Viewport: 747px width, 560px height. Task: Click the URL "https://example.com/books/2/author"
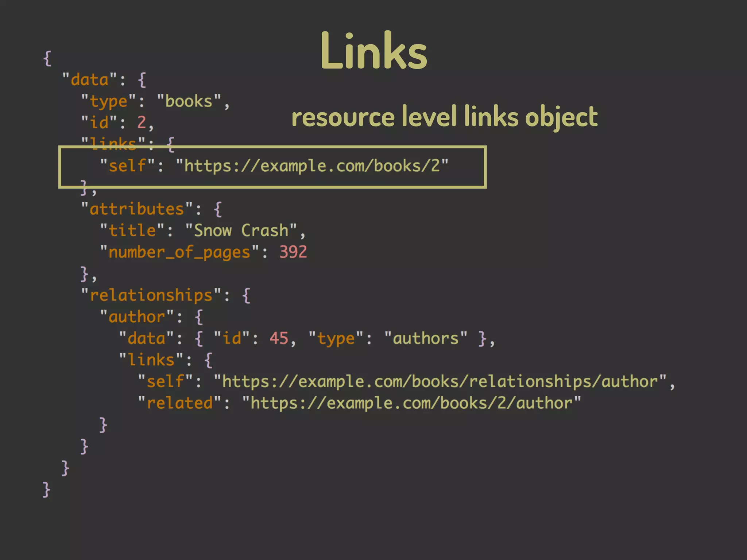pyautogui.click(x=411, y=403)
